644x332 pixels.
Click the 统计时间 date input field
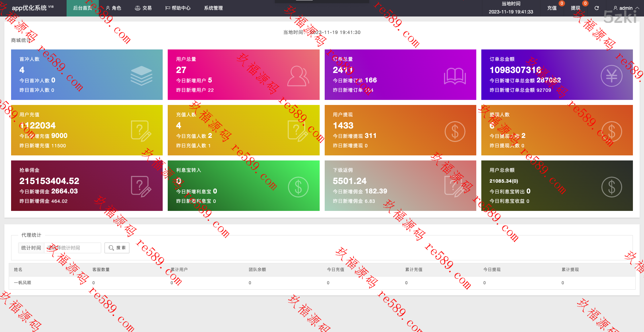tap(73, 248)
